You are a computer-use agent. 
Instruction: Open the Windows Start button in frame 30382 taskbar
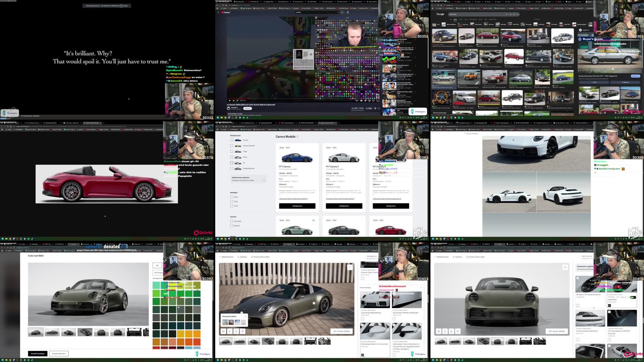tap(218, 239)
